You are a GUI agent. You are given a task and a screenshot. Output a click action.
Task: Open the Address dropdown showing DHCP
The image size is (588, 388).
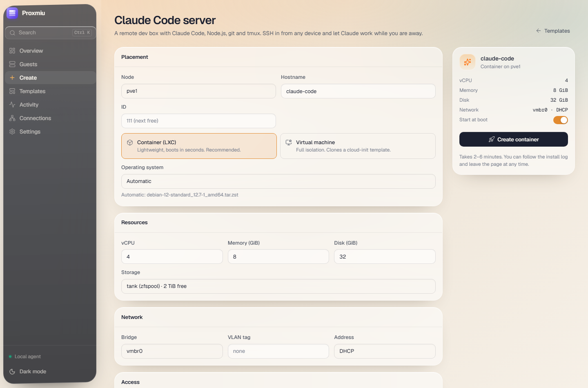click(x=385, y=351)
